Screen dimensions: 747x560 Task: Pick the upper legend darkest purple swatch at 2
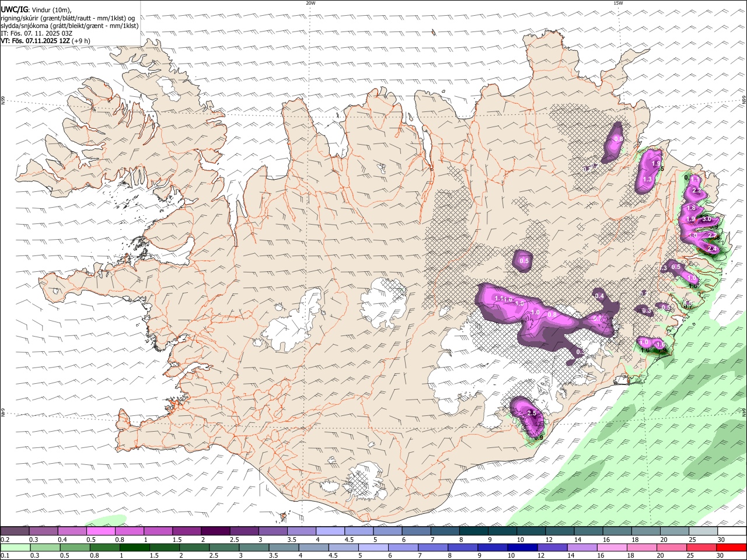(215, 531)
